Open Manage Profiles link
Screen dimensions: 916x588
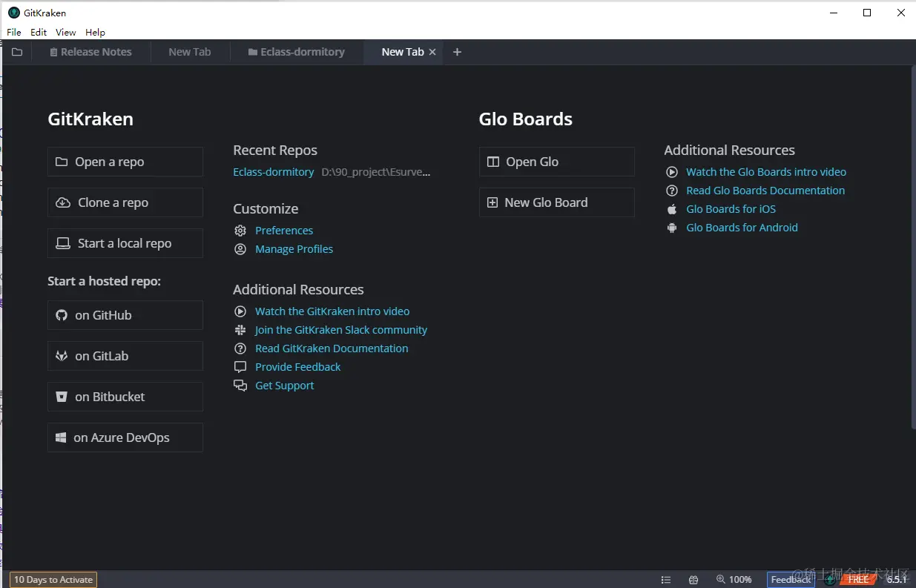click(x=294, y=249)
